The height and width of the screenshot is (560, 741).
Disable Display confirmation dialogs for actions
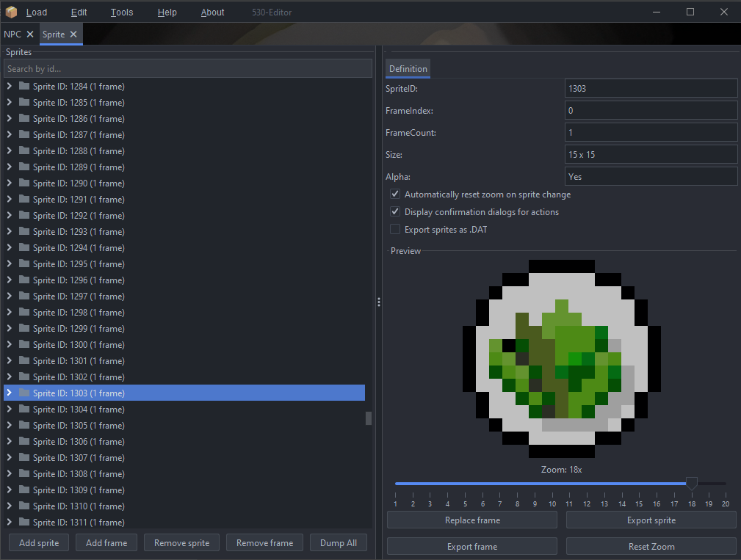(x=395, y=212)
